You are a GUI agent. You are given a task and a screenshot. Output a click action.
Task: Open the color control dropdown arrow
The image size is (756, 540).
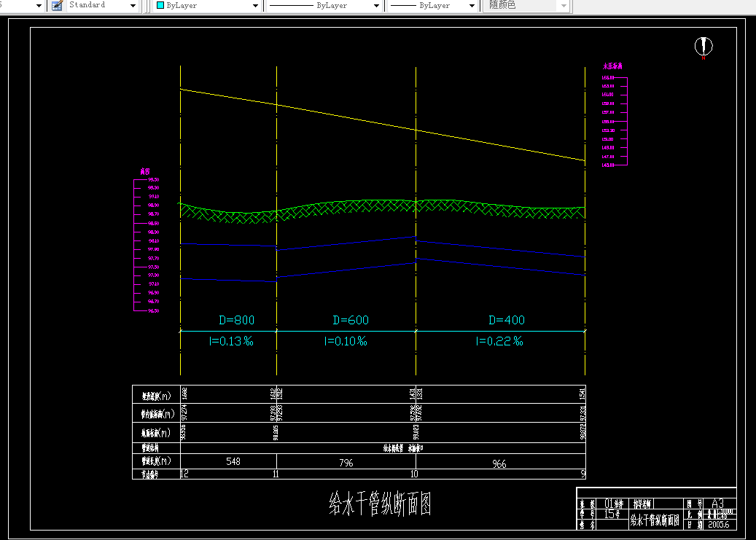point(256,6)
